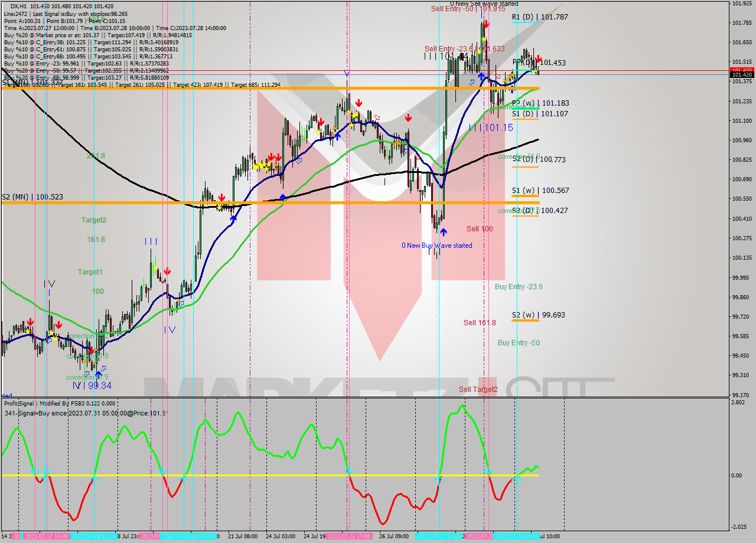Image resolution: width=756 pixels, height=543 pixels.
Task: Click the black current price tag 101.420
Action: tap(742, 75)
